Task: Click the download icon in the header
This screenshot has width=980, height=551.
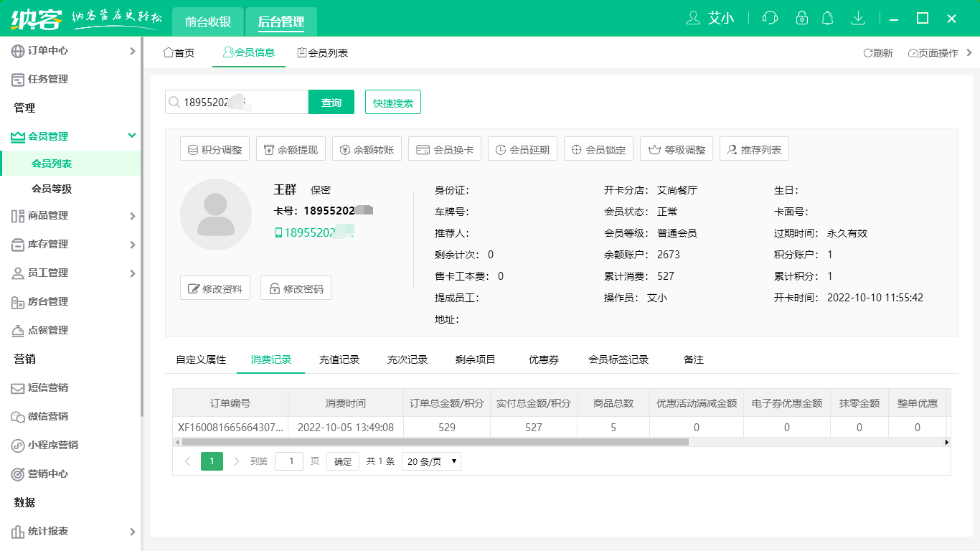Action: pyautogui.click(x=858, y=18)
